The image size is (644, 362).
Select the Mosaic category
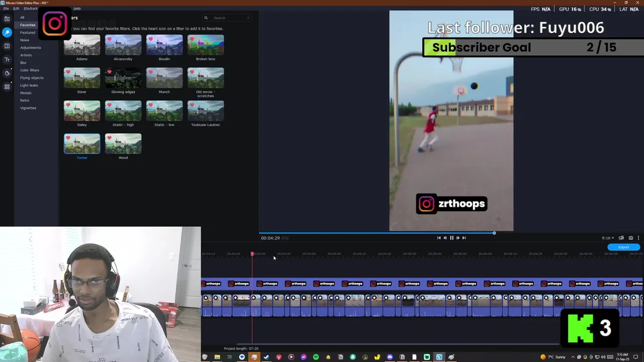pyautogui.click(x=26, y=93)
